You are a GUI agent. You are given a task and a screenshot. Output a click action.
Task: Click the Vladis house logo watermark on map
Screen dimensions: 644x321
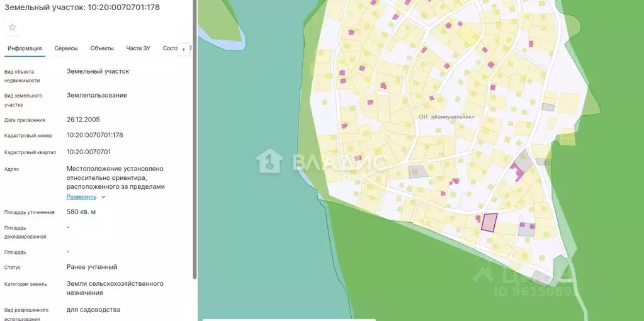click(269, 161)
